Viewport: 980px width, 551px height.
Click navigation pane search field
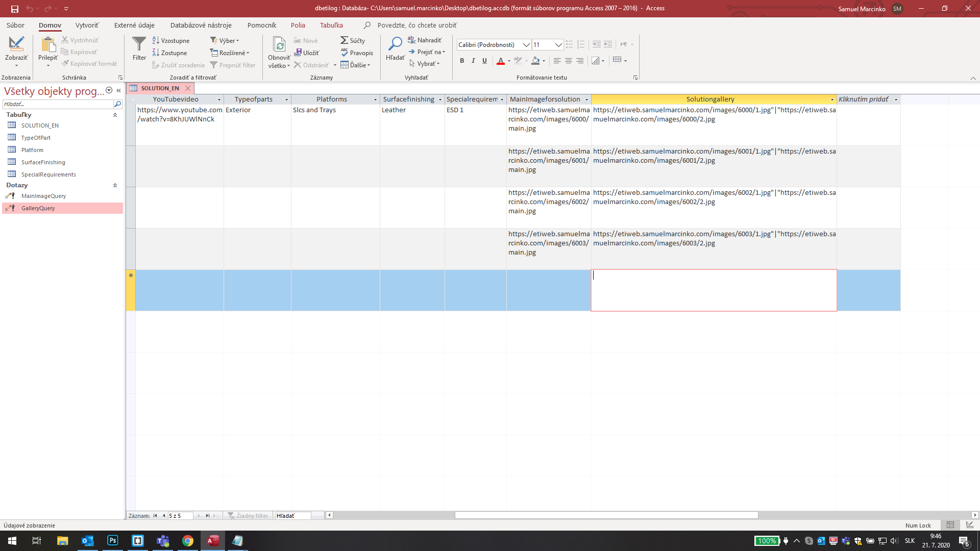coord(58,104)
